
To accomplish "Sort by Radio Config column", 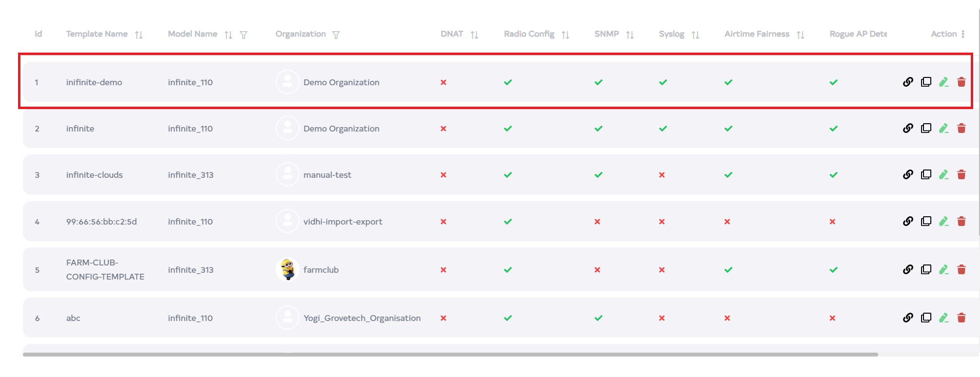I will pos(565,35).
